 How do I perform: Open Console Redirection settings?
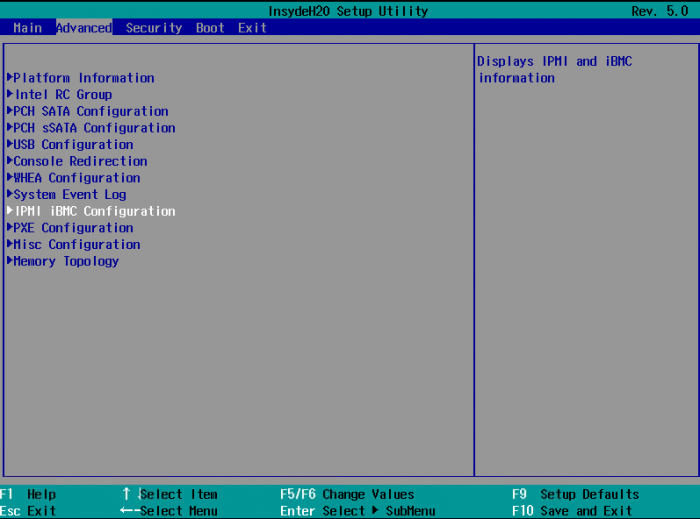(80, 161)
